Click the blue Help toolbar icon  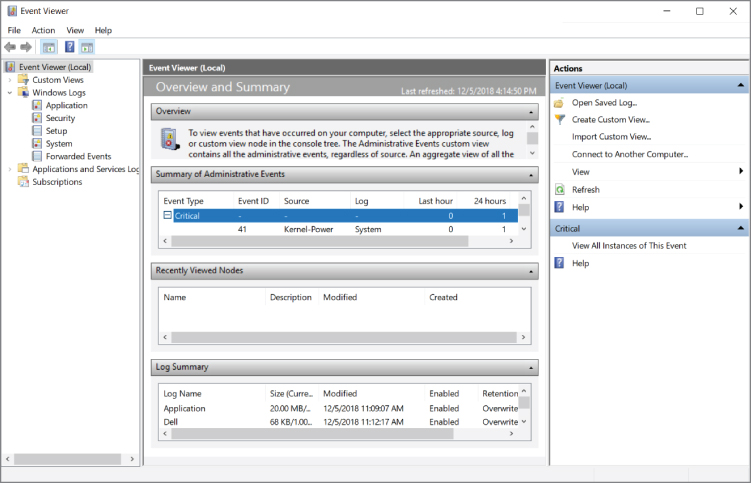click(70, 47)
